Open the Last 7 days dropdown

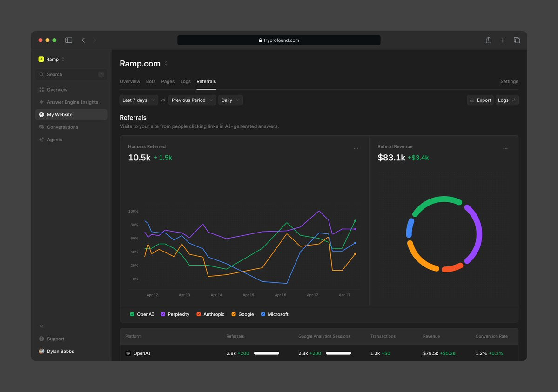point(139,100)
